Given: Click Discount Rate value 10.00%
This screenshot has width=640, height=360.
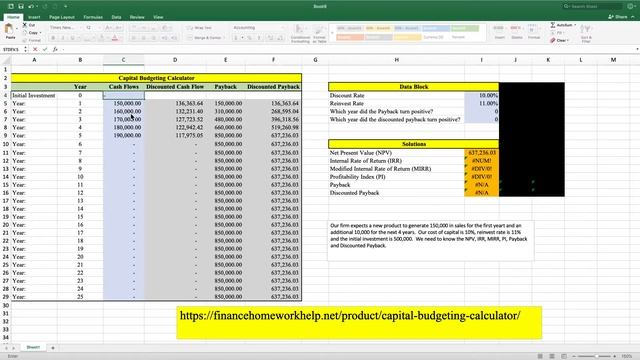Looking at the screenshot, I should pos(482,96).
